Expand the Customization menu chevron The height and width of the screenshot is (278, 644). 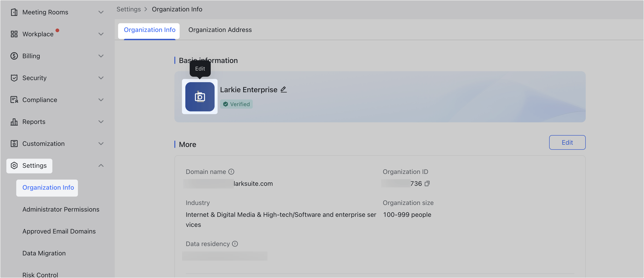[101, 144]
